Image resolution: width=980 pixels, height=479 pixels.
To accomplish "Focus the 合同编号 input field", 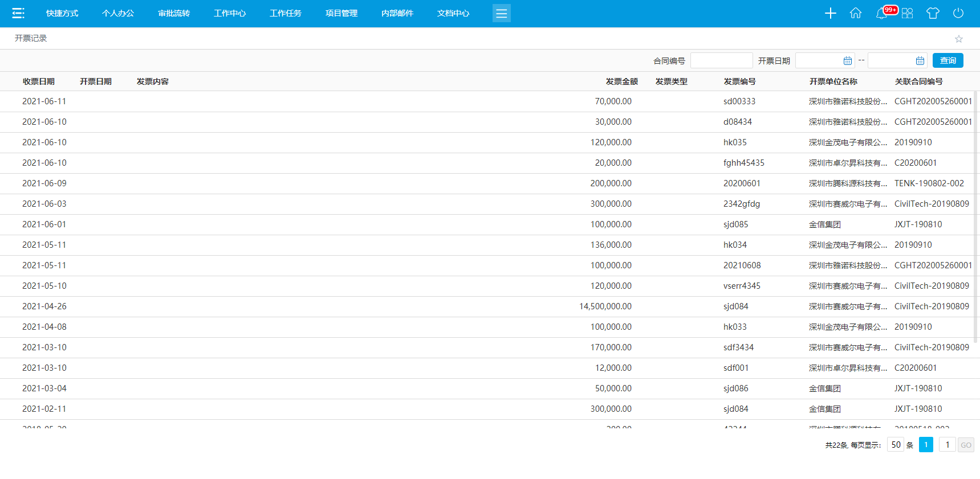I will 721,60.
